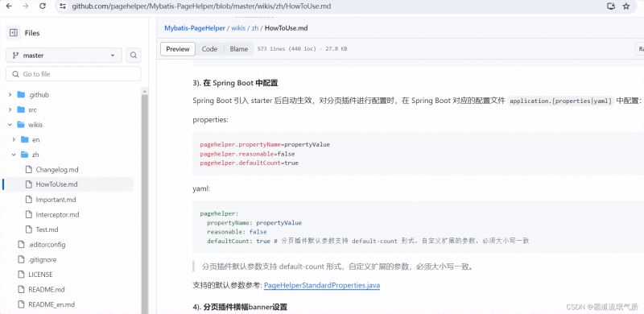
Task: Click the en folder icon
Action: 25,139
